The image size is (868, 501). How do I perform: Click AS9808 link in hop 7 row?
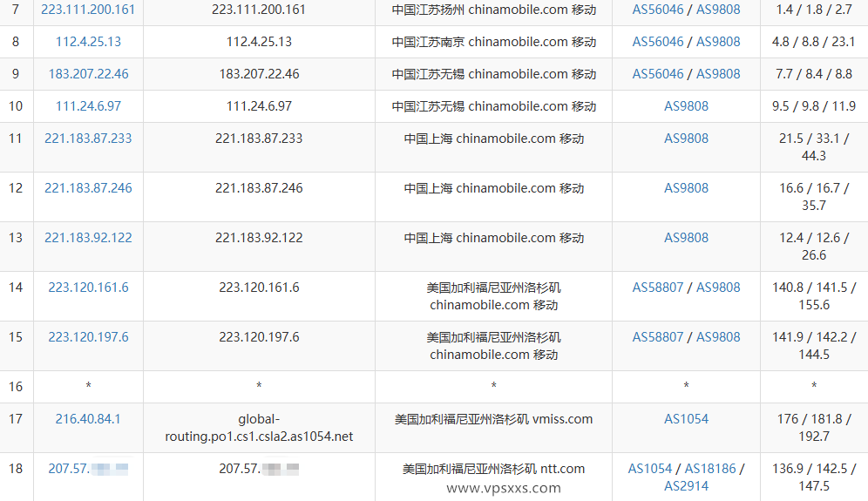click(718, 10)
